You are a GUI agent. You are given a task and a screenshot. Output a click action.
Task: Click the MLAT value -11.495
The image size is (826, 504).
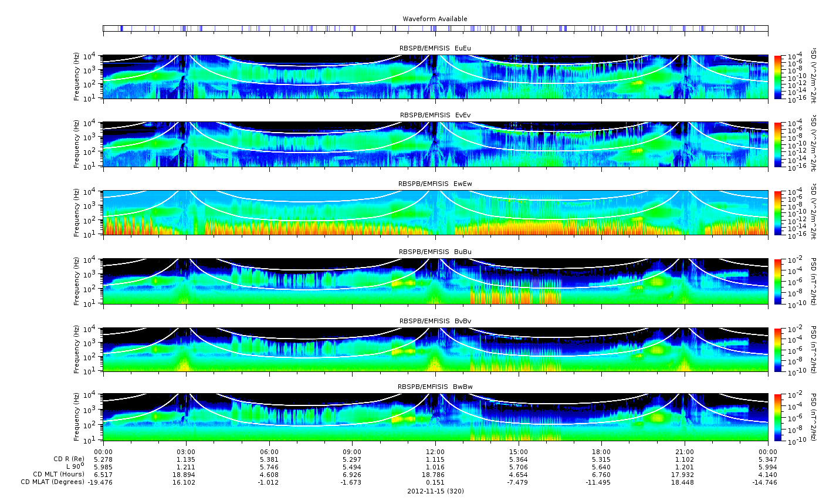tap(598, 482)
